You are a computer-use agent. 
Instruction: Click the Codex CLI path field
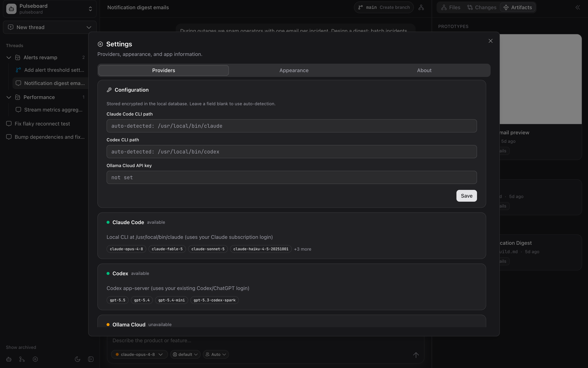[x=292, y=152]
